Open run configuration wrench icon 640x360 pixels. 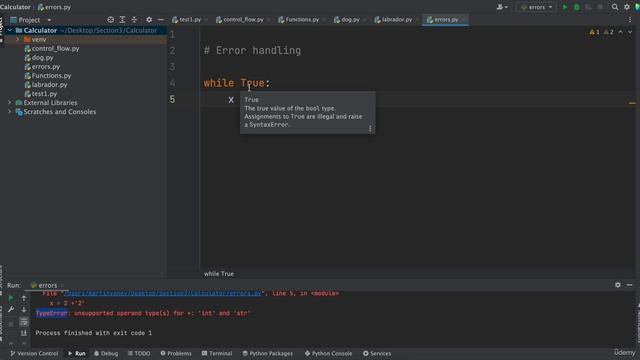(x=11, y=310)
